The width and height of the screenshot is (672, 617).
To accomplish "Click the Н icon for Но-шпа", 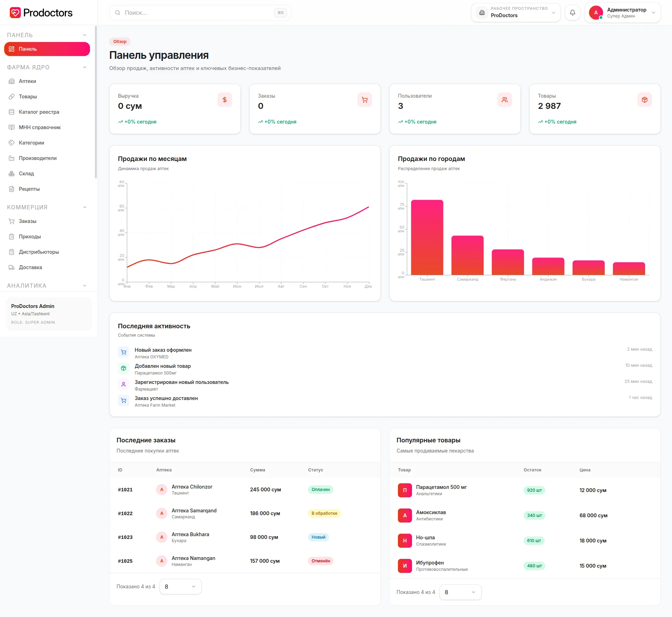I will click(x=405, y=541).
